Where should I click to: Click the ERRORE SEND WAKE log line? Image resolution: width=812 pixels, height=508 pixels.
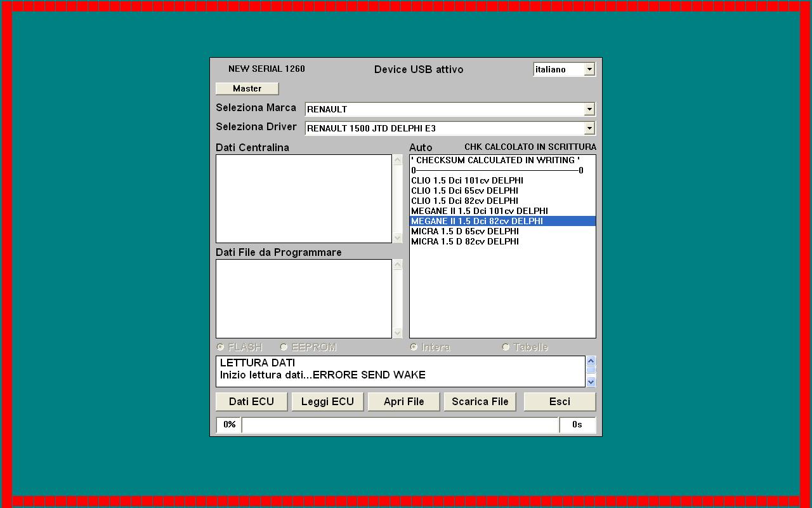click(322, 375)
